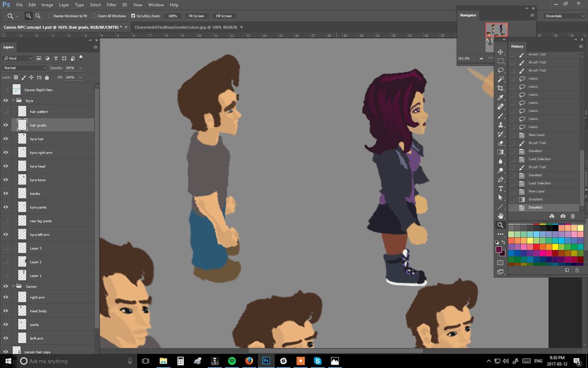588x368 pixels.
Task: Select the Hand tool
Action: [500, 216]
